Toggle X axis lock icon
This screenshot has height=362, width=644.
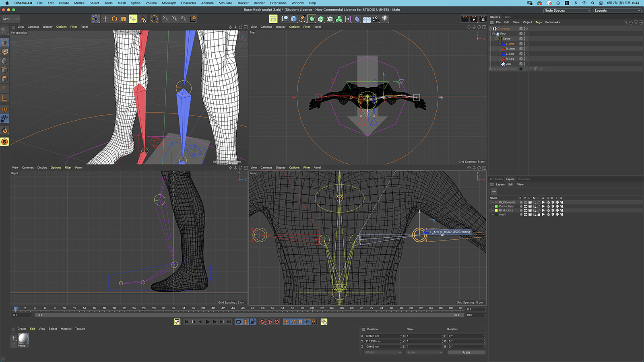coord(165,19)
